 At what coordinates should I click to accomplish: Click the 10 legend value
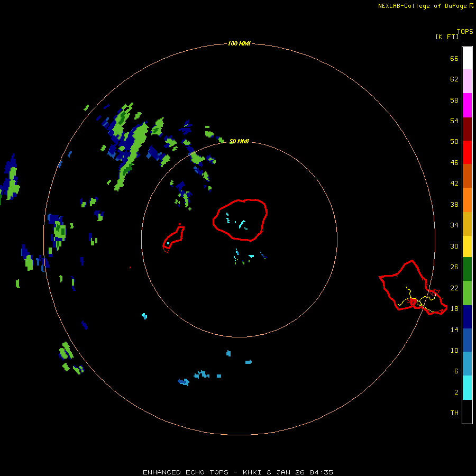(454, 350)
